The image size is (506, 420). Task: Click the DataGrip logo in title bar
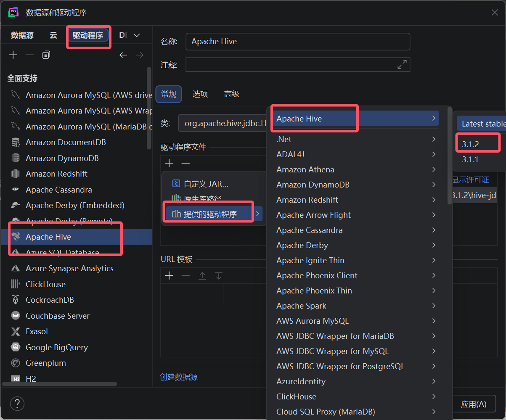pos(13,13)
